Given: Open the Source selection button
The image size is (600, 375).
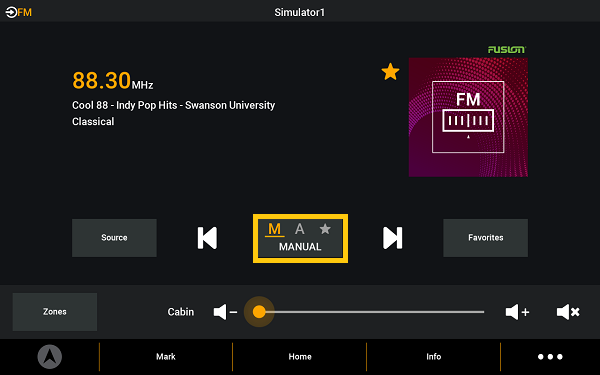Looking at the screenshot, I should [x=114, y=238].
